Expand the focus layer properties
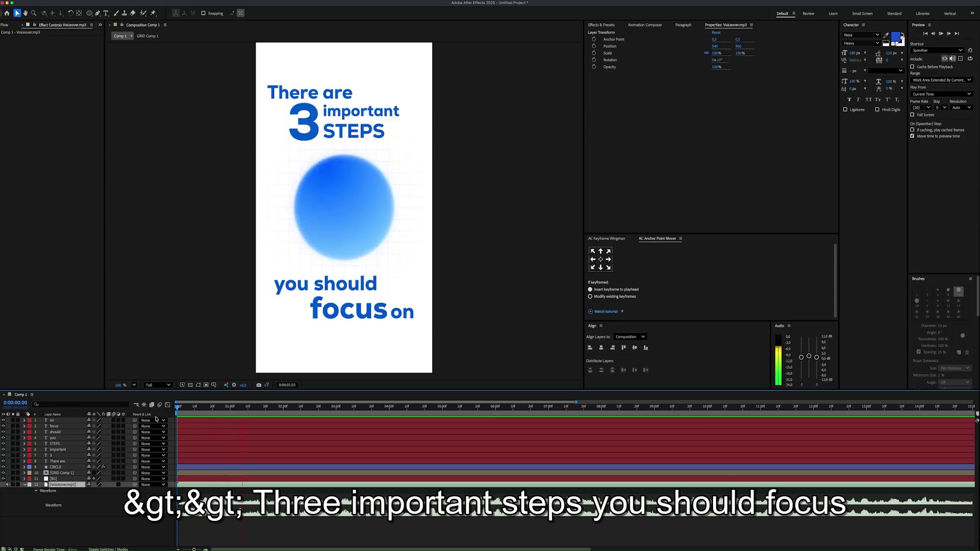980x551 pixels. coord(24,426)
